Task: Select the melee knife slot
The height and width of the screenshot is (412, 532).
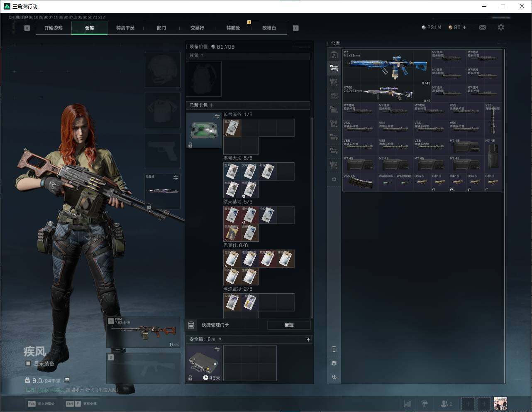Action: point(162,191)
